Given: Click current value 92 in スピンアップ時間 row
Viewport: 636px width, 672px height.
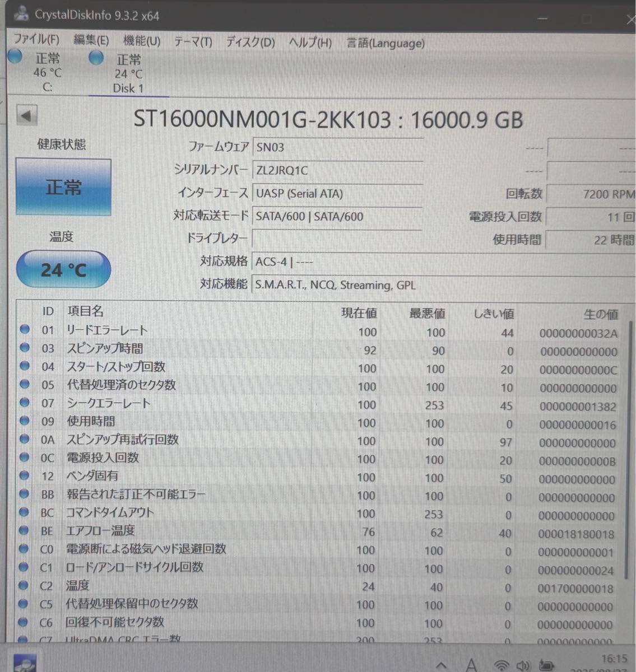Looking at the screenshot, I should [x=370, y=351].
